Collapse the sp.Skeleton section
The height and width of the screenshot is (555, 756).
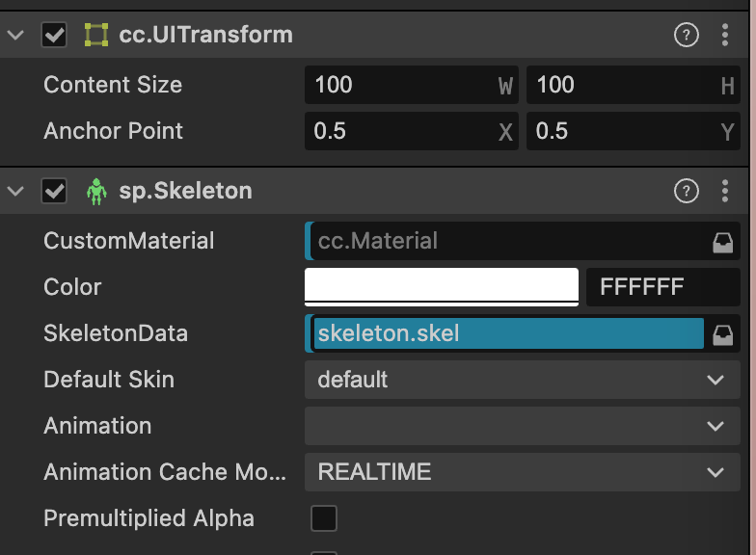point(15,192)
